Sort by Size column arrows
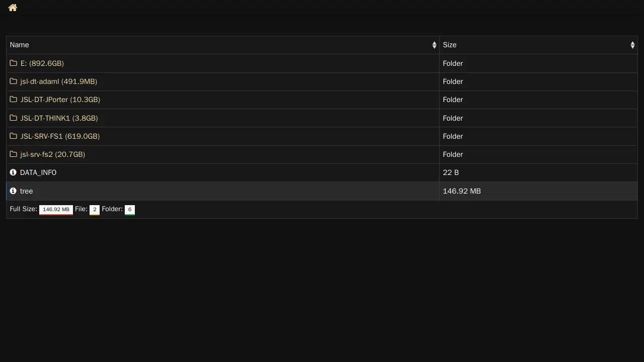Viewport: 644px width, 362px height. 632,45
